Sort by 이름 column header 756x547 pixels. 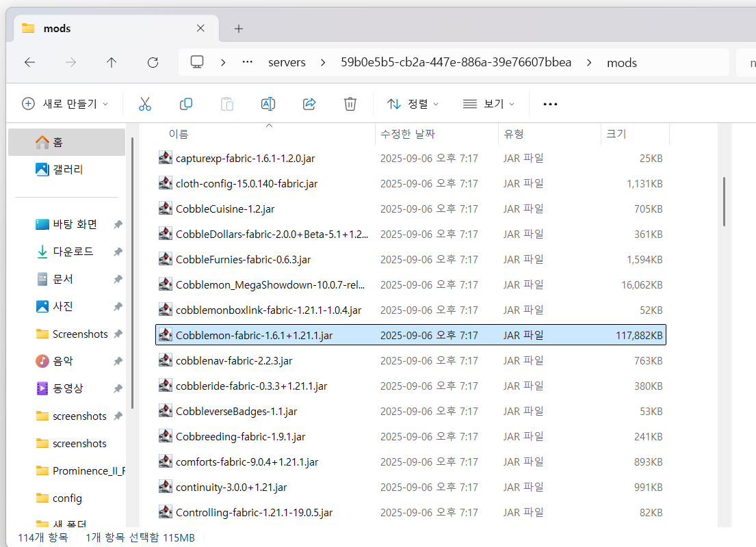[x=266, y=134]
